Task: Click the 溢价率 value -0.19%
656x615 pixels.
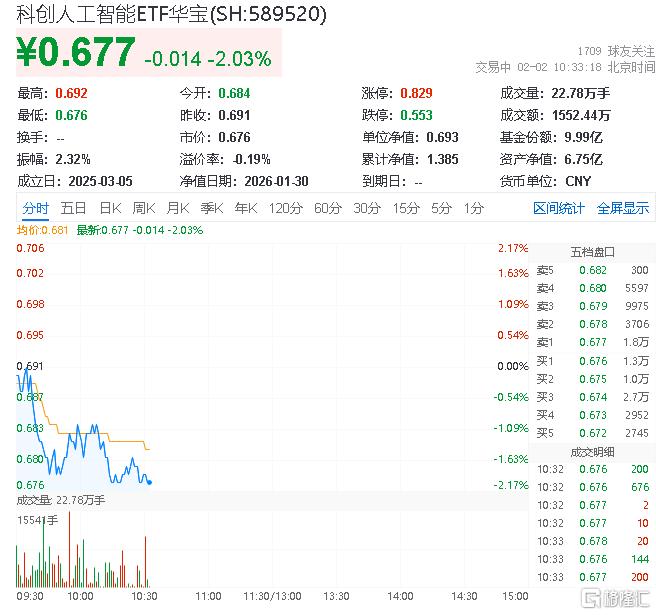Action: coord(251,159)
